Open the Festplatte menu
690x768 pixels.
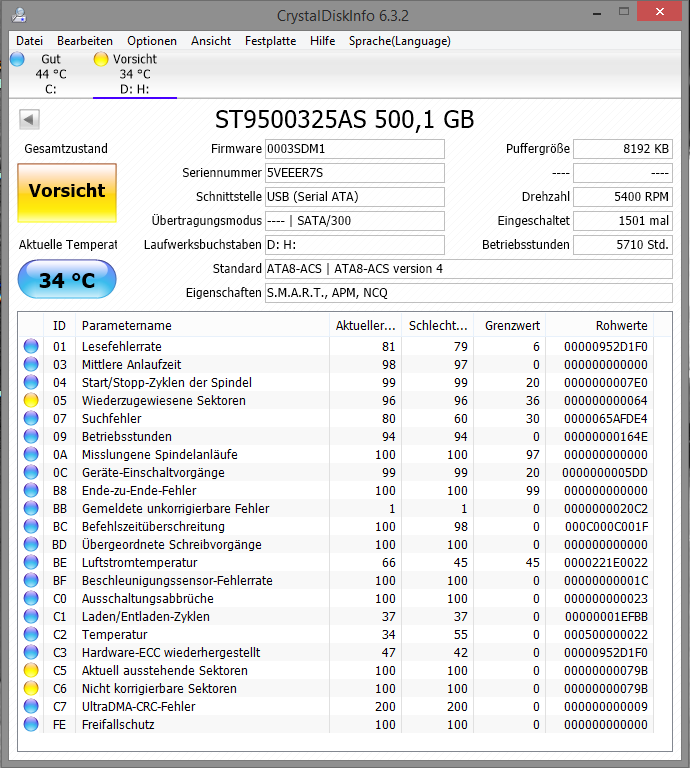click(x=270, y=41)
